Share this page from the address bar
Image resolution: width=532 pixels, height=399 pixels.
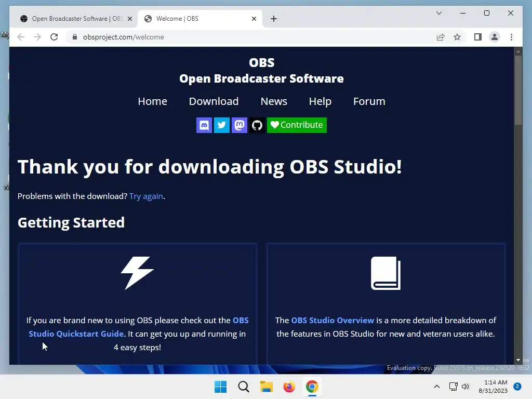tap(441, 37)
